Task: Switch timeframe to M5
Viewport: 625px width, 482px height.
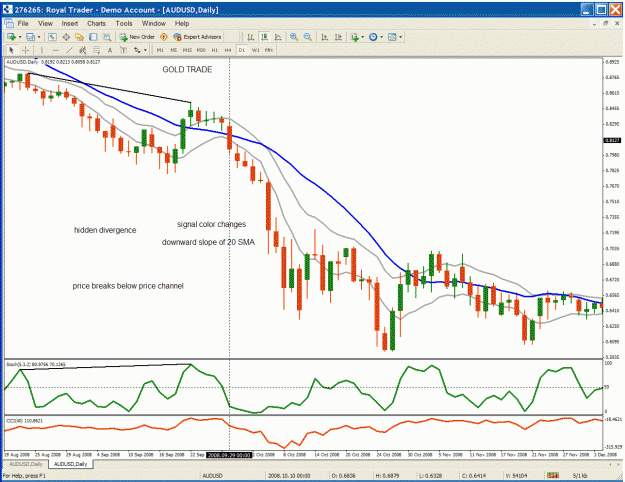Action: (x=173, y=50)
